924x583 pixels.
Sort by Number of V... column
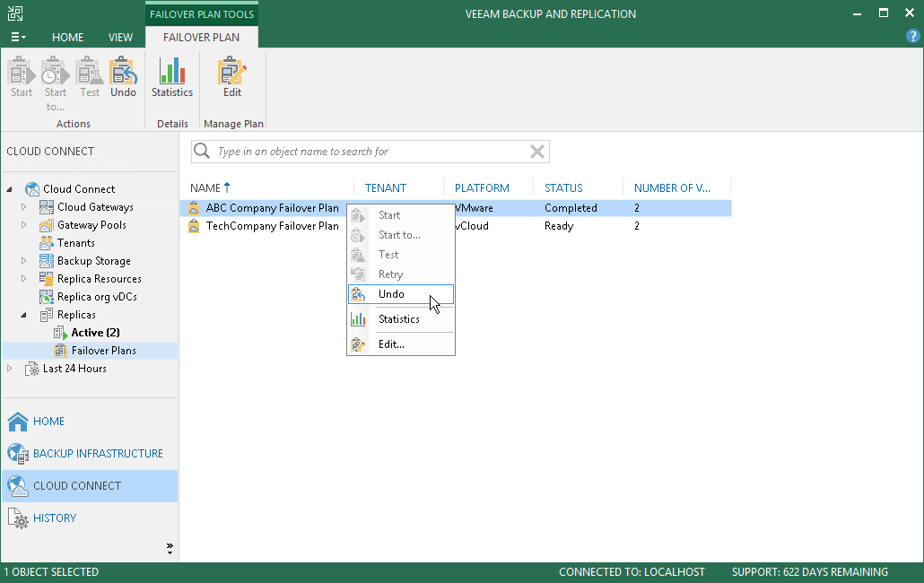pos(676,187)
